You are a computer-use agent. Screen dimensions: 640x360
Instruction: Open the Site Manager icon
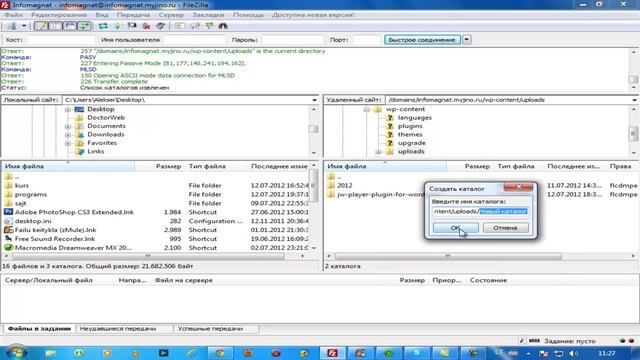[x=11, y=26]
